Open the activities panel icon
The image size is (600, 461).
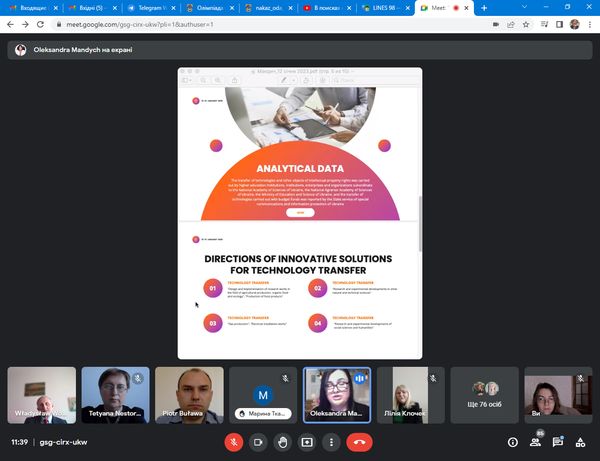click(581, 441)
